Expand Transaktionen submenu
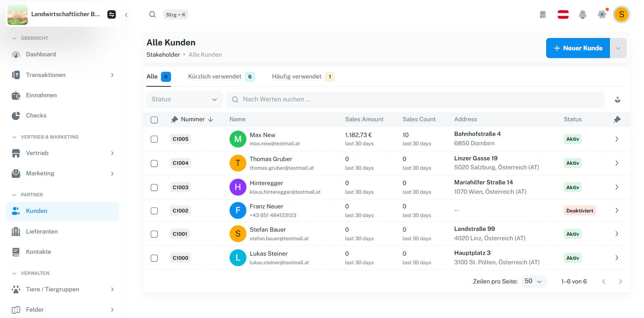This screenshot has height=318, width=644. [112, 75]
